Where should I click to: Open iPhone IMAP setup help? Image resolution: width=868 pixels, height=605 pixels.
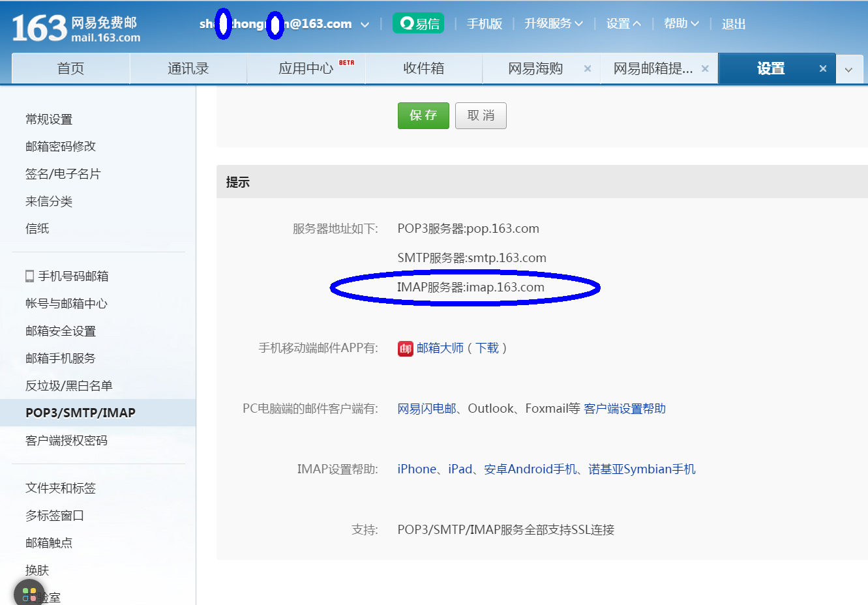point(417,469)
